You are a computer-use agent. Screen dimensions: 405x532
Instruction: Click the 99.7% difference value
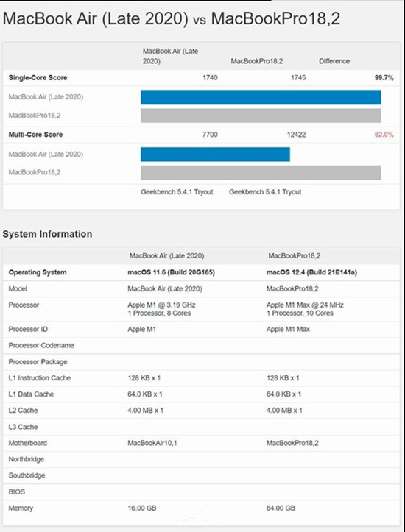coord(384,78)
